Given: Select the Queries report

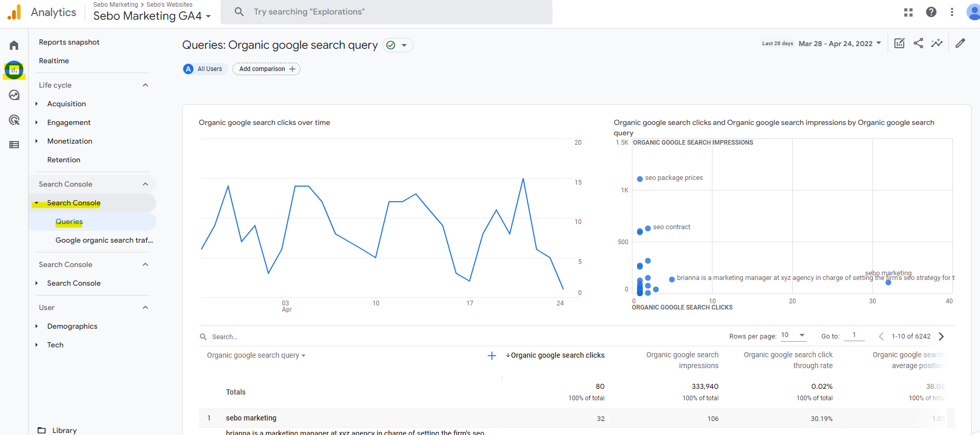Looking at the screenshot, I should pos(69,221).
